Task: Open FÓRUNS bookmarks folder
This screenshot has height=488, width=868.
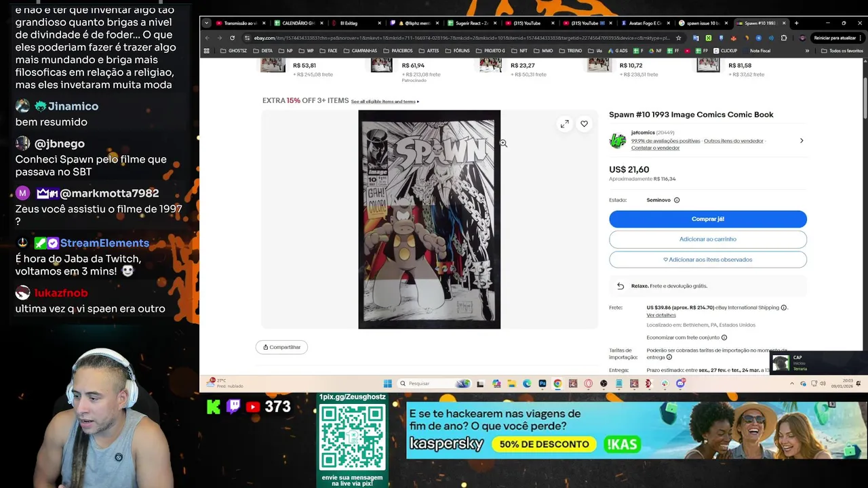Action: point(458,51)
